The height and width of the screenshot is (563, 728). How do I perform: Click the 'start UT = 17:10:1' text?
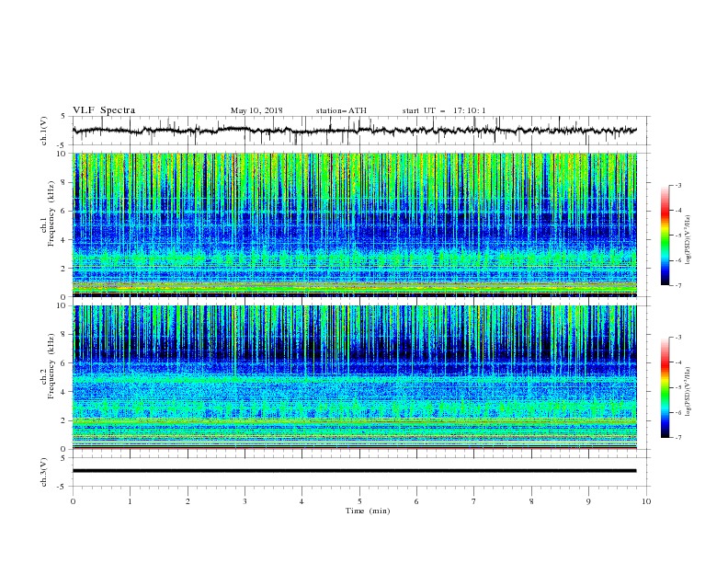coord(444,110)
